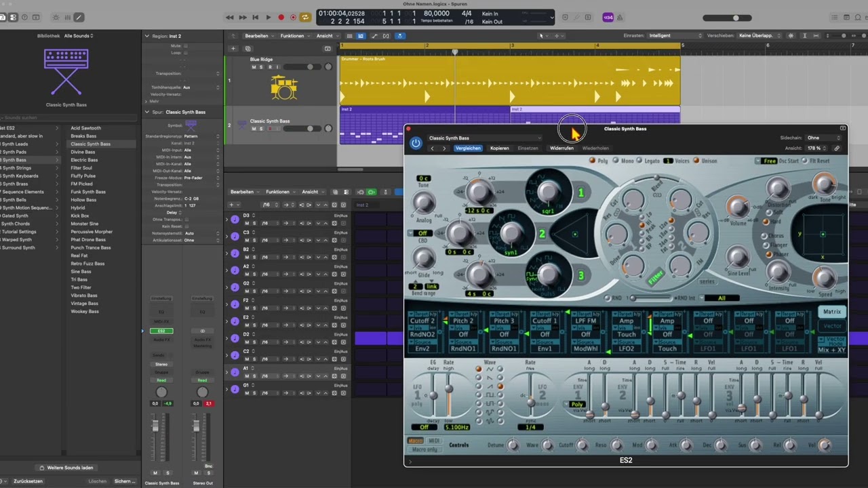The width and height of the screenshot is (868, 488).
Task: Enable recording with the red Record button
Action: click(x=281, y=17)
